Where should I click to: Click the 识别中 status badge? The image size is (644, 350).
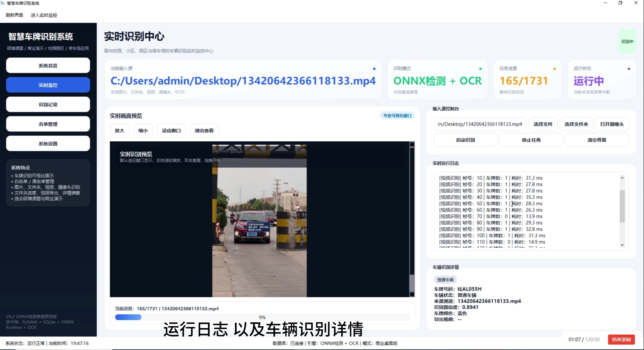[627, 42]
